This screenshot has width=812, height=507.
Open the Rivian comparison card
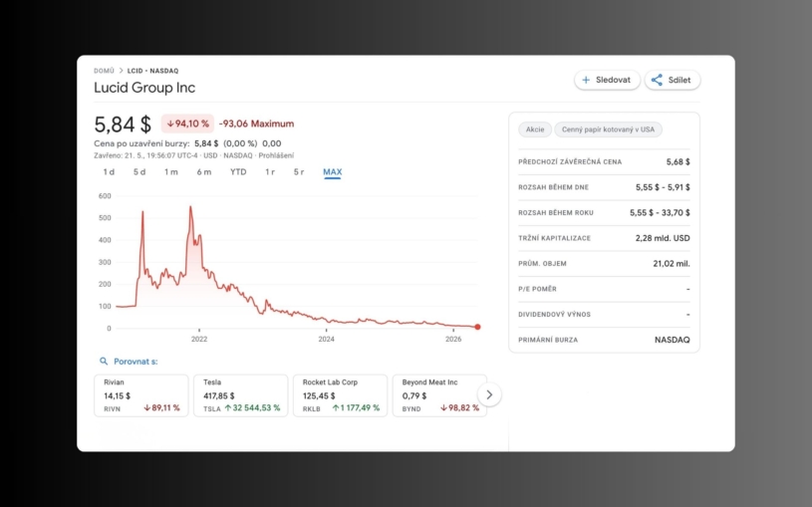(x=140, y=395)
